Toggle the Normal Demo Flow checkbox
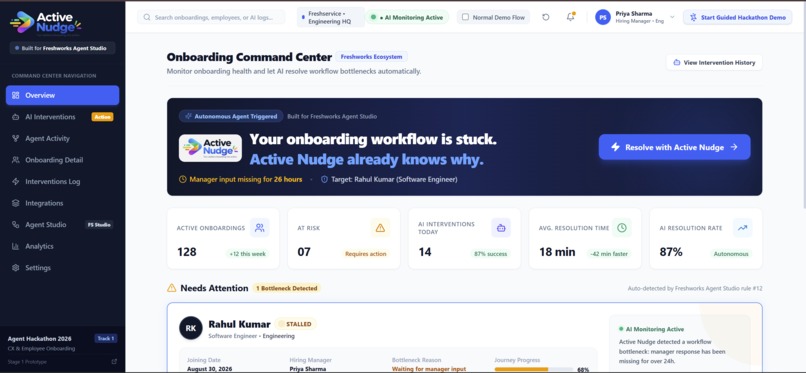This screenshot has width=806, height=373. tap(465, 17)
